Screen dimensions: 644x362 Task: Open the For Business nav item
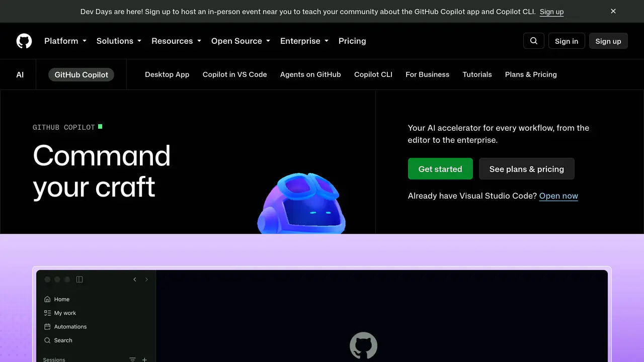428,74
